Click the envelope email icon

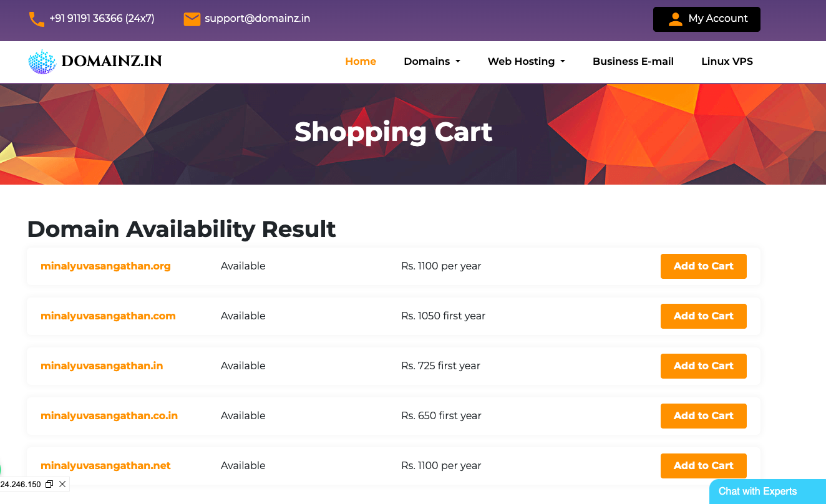[192, 19]
